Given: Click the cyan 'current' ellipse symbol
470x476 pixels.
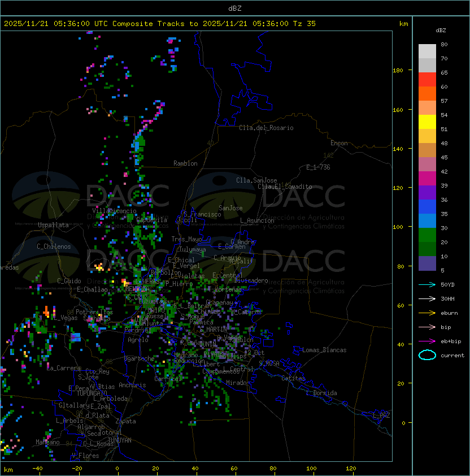Looking at the screenshot, I should point(427,355).
